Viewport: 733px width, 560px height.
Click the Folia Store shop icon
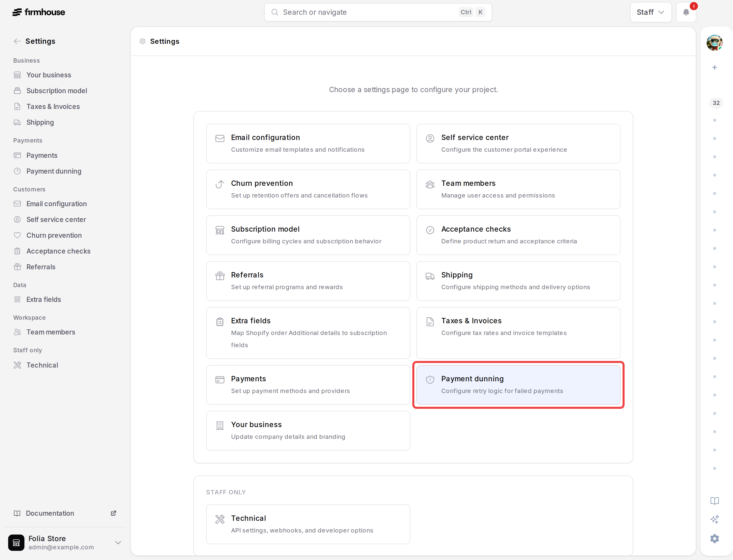[16, 543]
